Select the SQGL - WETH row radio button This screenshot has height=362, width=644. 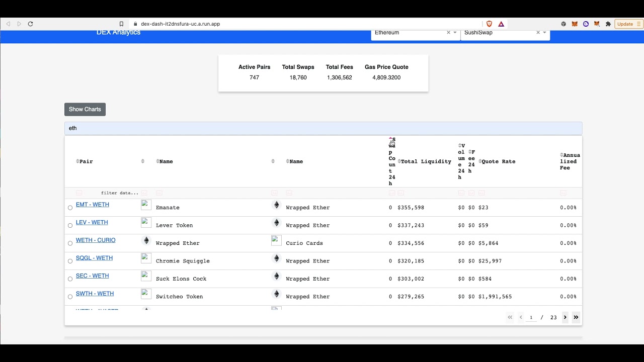[70, 261]
